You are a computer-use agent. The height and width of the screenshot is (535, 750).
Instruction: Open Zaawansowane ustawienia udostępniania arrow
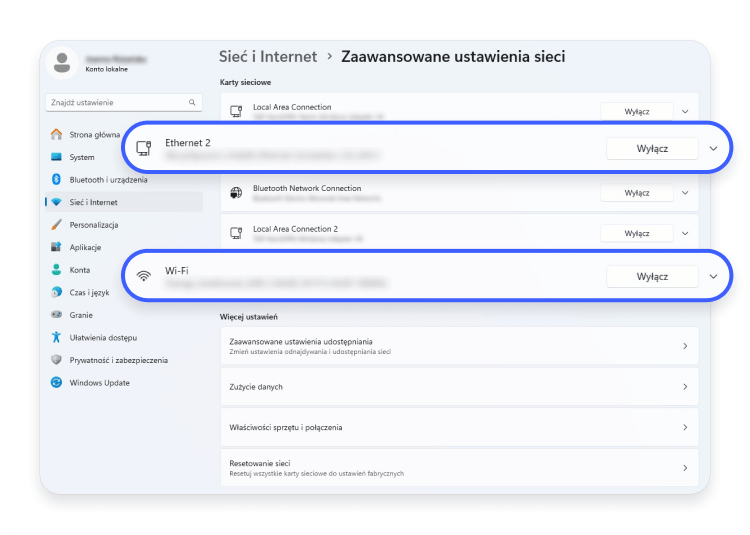click(x=685, y=346)
